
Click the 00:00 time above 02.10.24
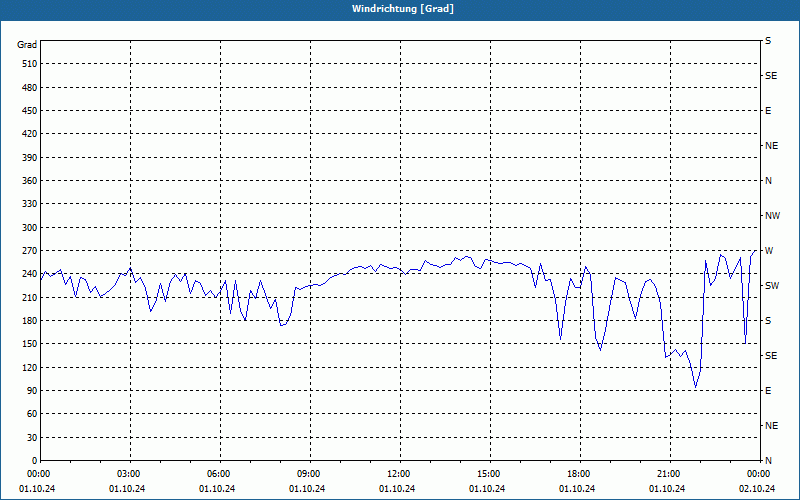tap(759, 474)
